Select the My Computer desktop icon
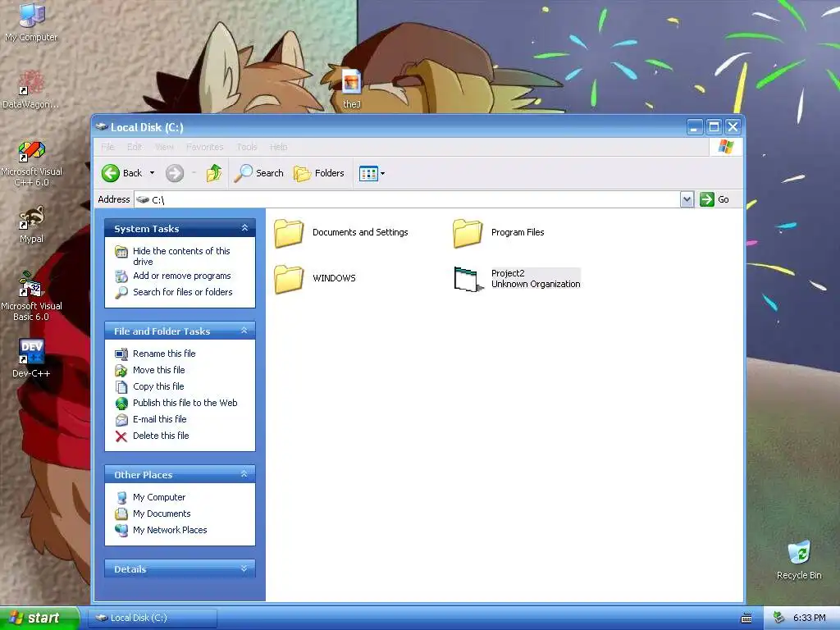The width and height of the screenshot is (840, 630). [31, 22]
